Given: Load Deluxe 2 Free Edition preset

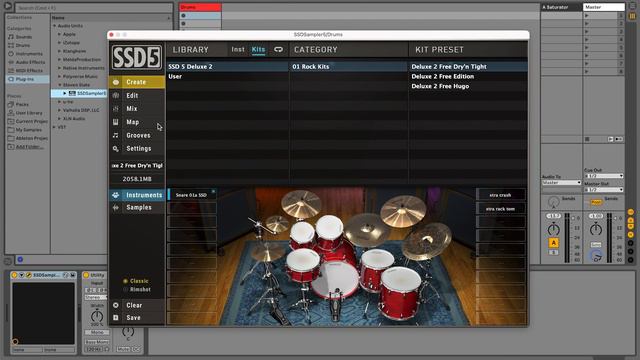Looking at the screenshot, I should coord(468,76).
